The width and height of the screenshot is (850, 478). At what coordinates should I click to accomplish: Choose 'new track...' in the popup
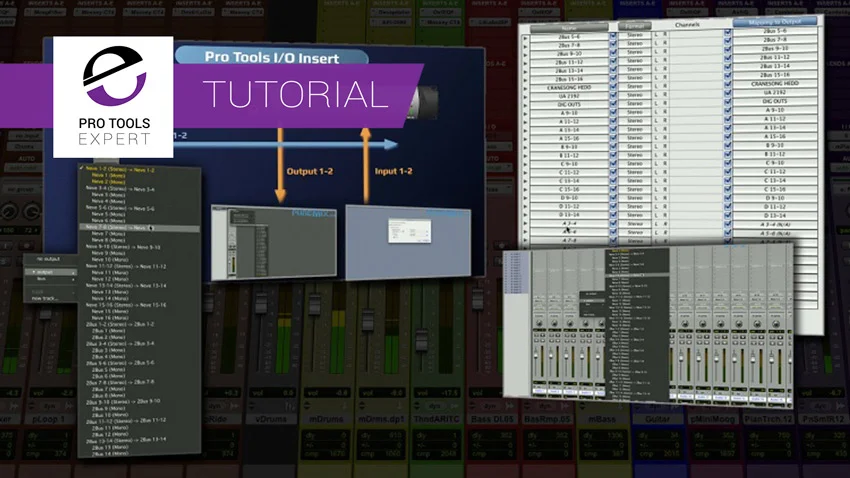tap(45, 299)
